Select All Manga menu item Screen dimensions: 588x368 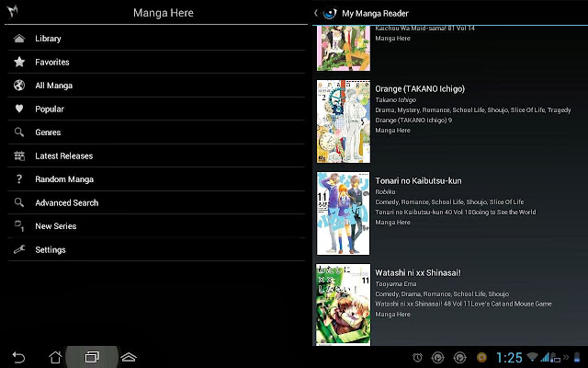pos(156,86)
